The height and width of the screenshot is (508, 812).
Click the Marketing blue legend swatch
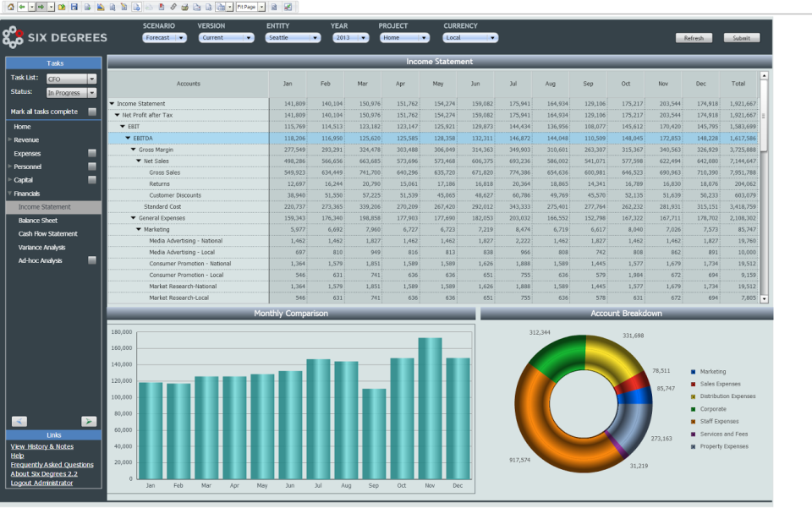tap(694, 372)
